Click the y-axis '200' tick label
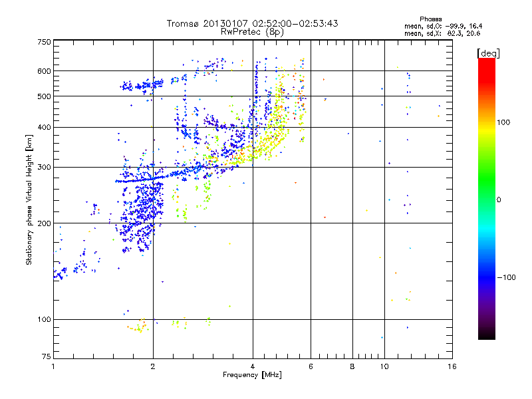 click(44, 223)
